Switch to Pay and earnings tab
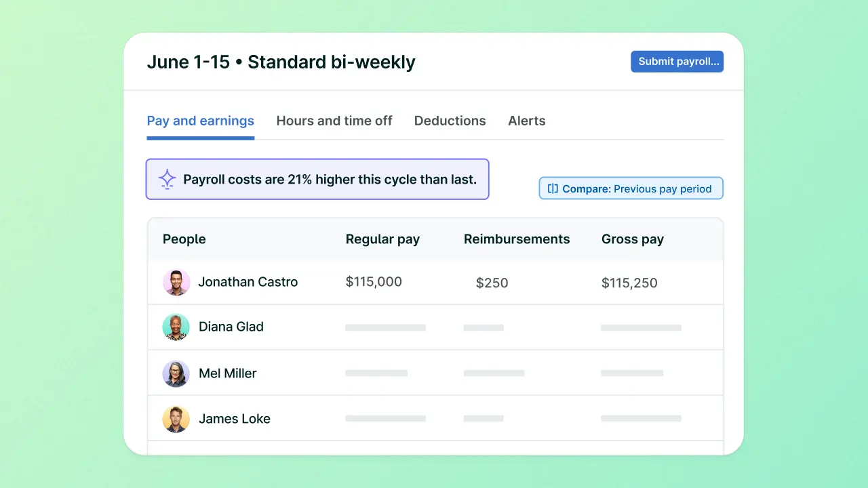This screenshot has height=488, width=868. click(200, 121)
